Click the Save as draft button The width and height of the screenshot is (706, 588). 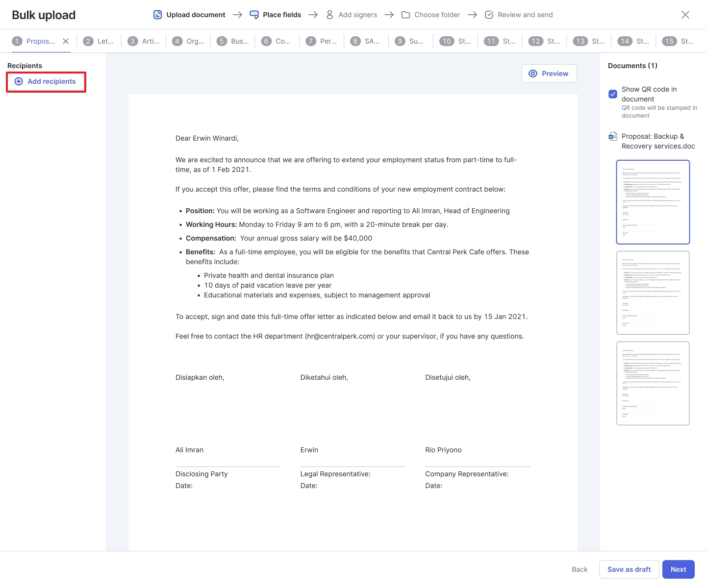click(629, 569)
